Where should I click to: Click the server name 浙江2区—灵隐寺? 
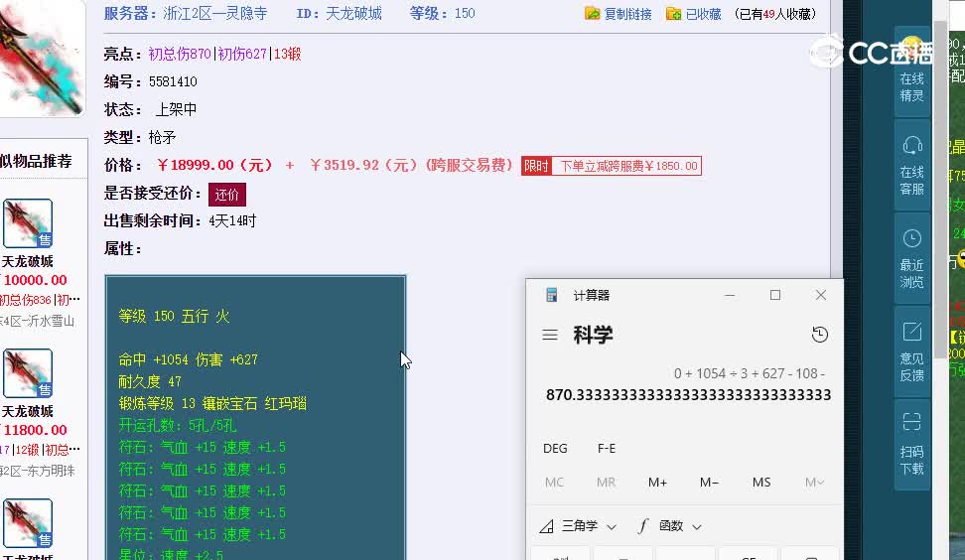(x=215, y=14)
